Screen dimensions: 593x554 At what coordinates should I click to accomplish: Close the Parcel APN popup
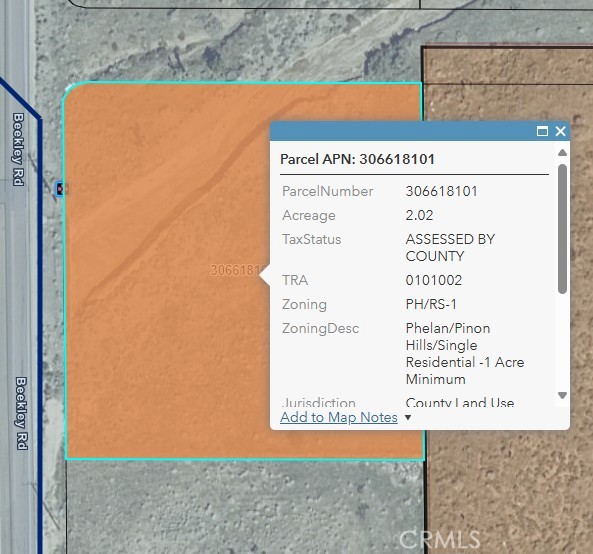click(x=560, y=131)
